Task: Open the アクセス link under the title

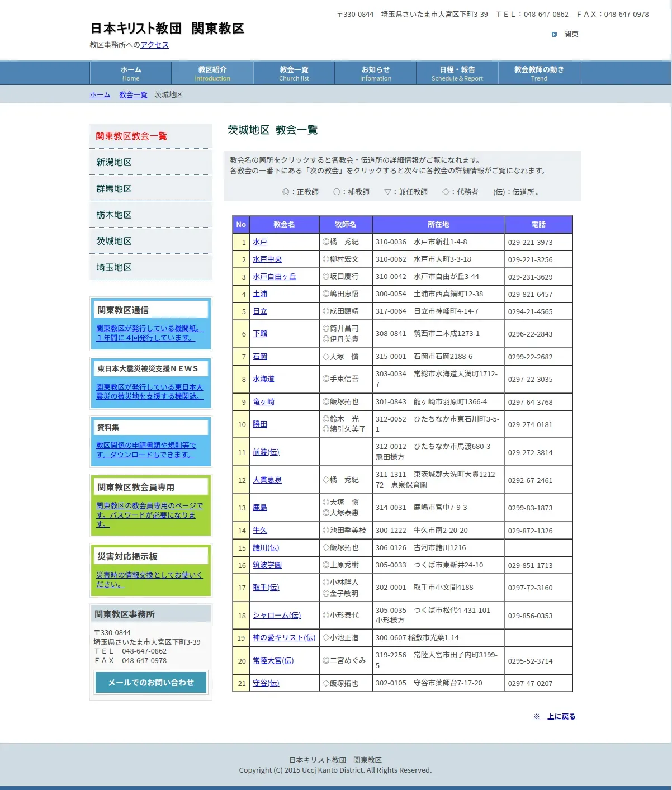Action: 154,45
